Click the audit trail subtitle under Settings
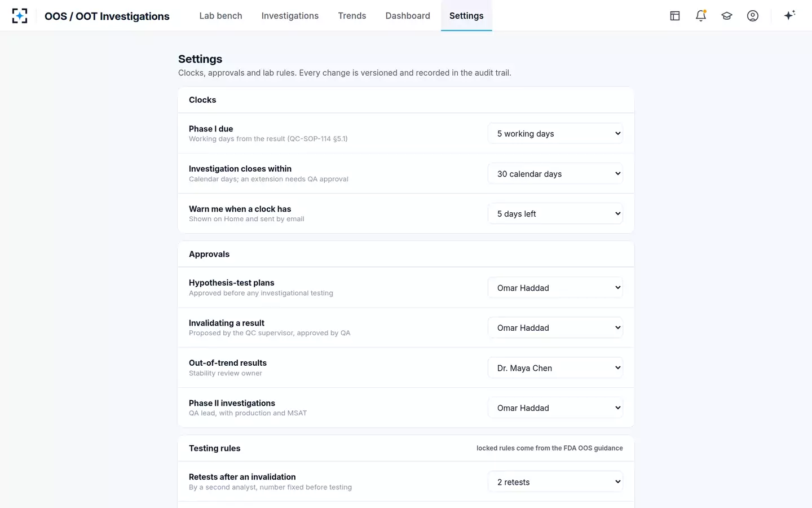 pyautogui.click(x=345, y=73)
